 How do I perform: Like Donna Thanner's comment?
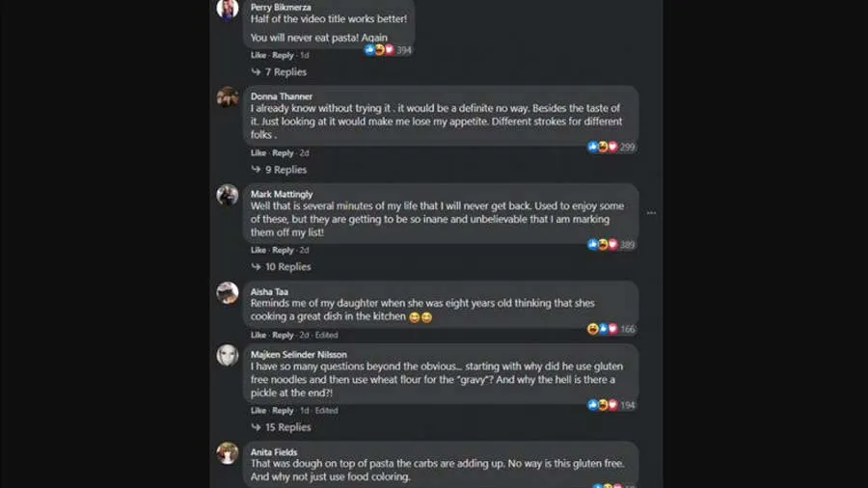pyautogui.click(x=258, y=153)
